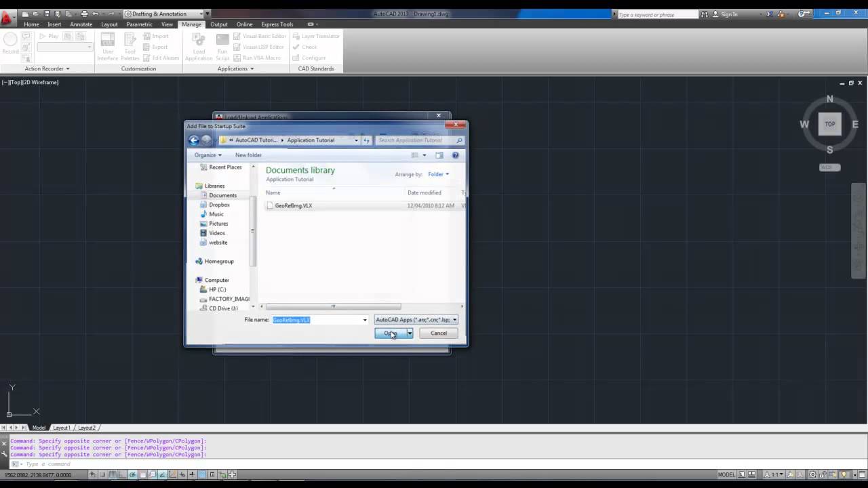The width and height of the screenshot is (868, 488).
Task: Open the change view dropdown arrow
Action: (x=425, y=155)
